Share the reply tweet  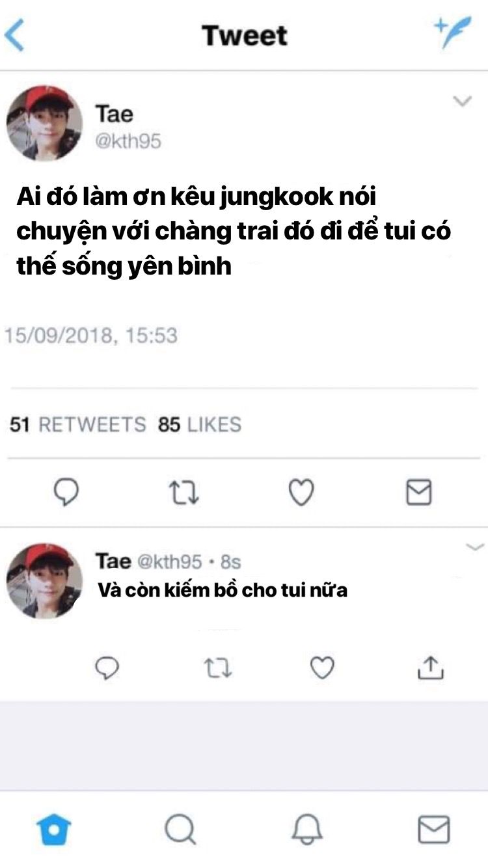tap(430, 667)
